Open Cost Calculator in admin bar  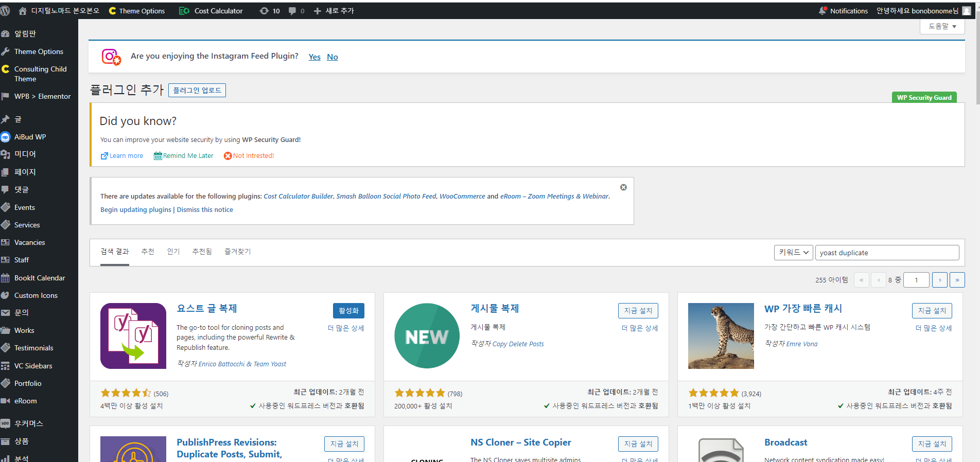click(x=211, y=11)
